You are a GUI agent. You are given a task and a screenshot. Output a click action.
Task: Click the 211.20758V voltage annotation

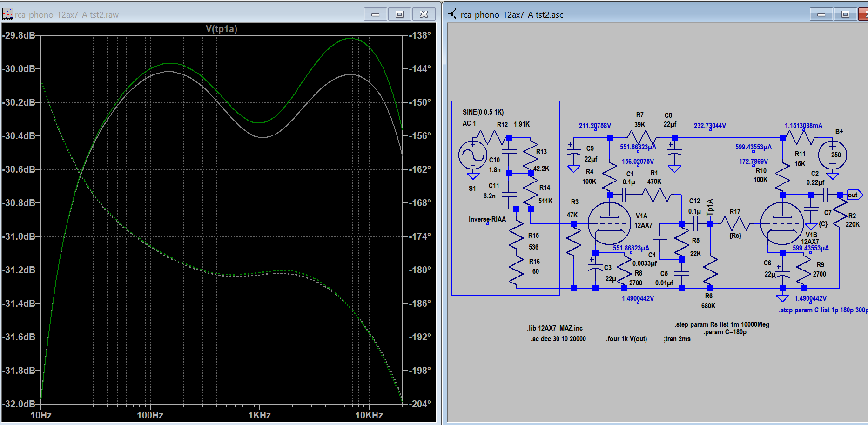[595, 126]
